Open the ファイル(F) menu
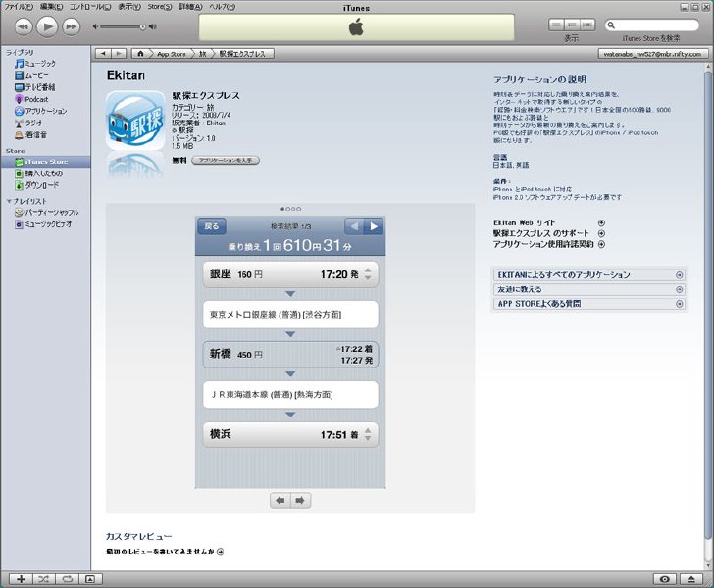The width and height of the screenshot is (714, 588). pos(19,7)
